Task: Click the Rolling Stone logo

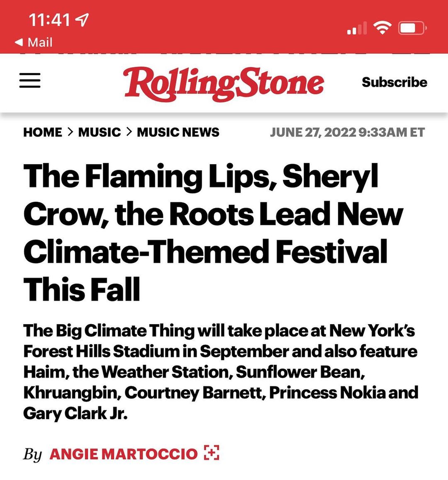Action: point(224,83)
